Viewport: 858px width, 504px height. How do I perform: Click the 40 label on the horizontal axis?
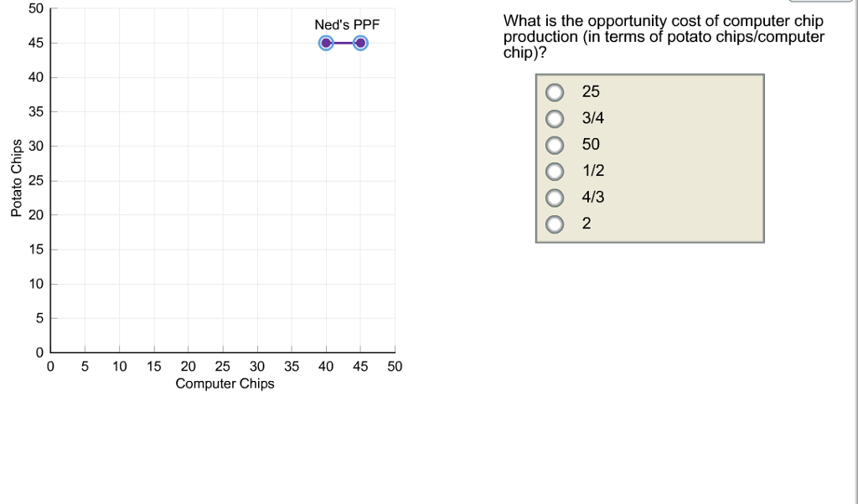click(326, 366)
